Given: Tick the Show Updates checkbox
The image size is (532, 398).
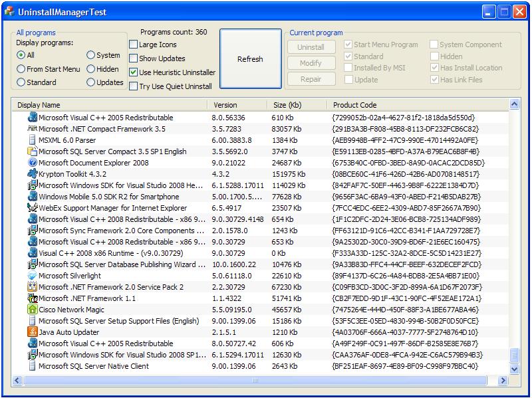Looking at the screenshot, I should pyautogui.click(x=134, y=58).
